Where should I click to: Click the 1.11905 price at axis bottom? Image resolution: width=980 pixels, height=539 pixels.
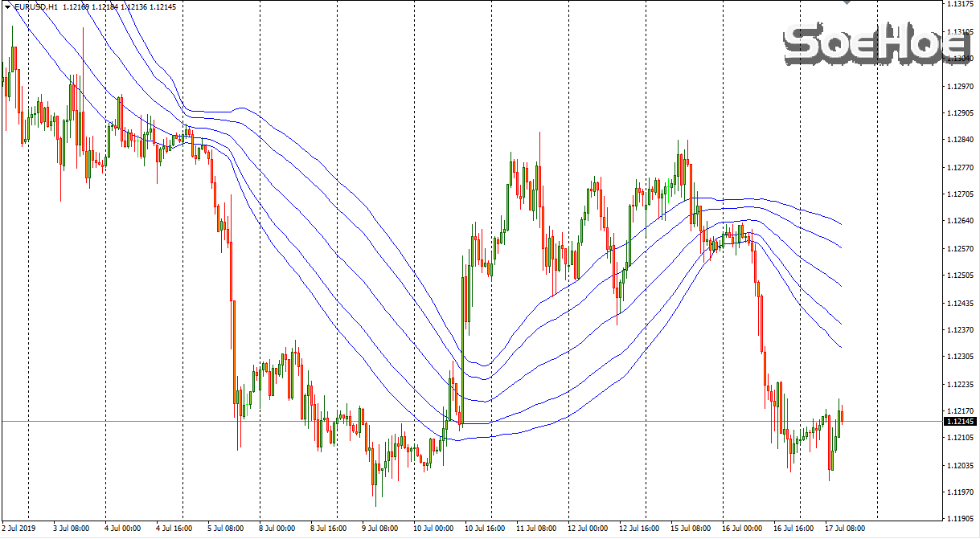[960, 519]
